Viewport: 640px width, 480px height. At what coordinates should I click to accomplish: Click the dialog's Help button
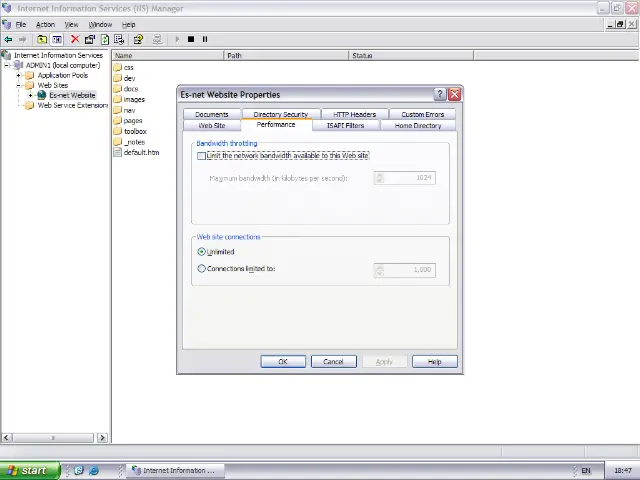pos(435,362)
